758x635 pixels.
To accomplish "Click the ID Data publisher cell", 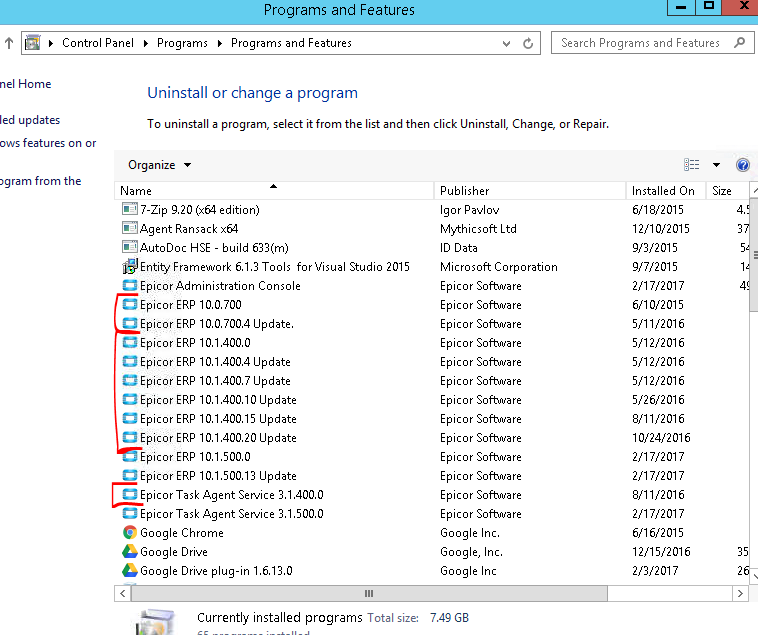I will click(459, 247).
